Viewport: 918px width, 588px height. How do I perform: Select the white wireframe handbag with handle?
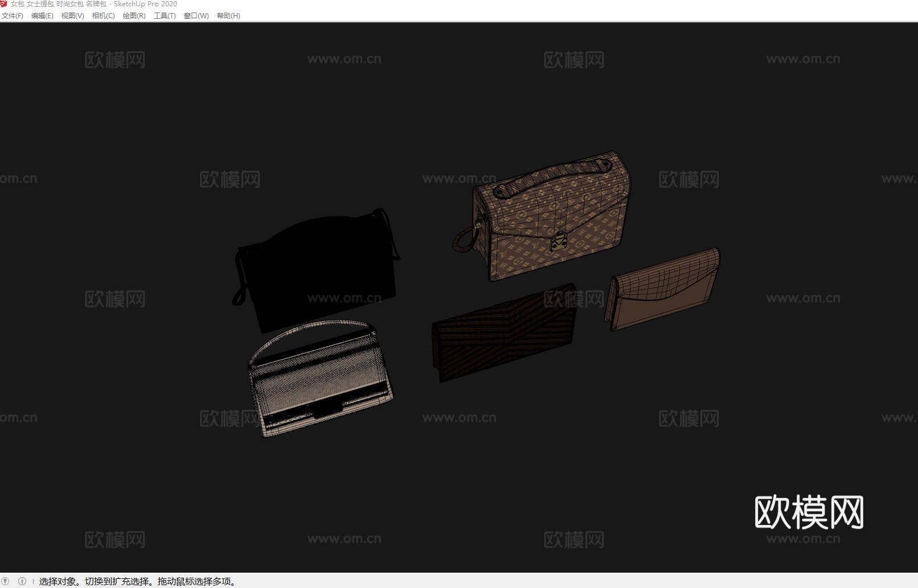321,379
